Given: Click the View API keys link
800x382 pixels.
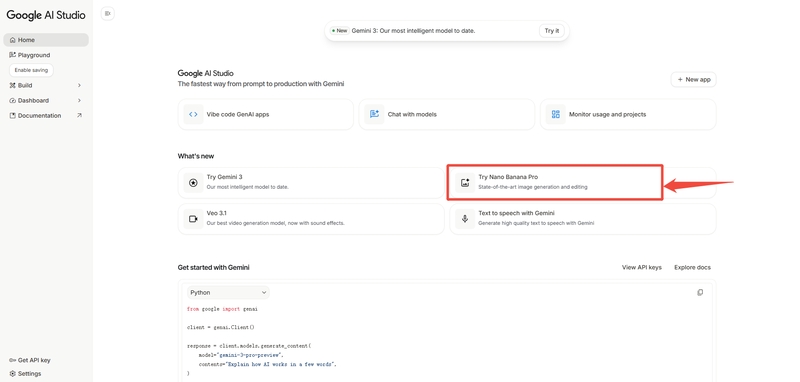Looking at the screenshot, I should click(642, 267).
